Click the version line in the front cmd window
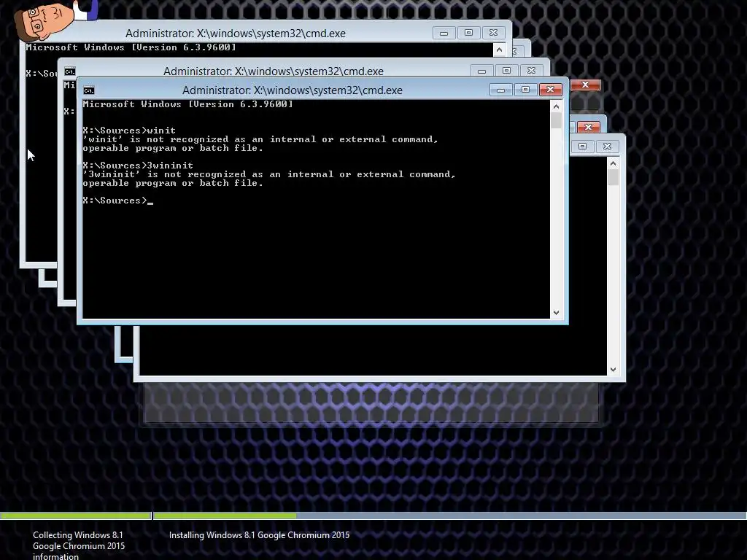This screenshot has height=560, width=747. click(187, 104)
